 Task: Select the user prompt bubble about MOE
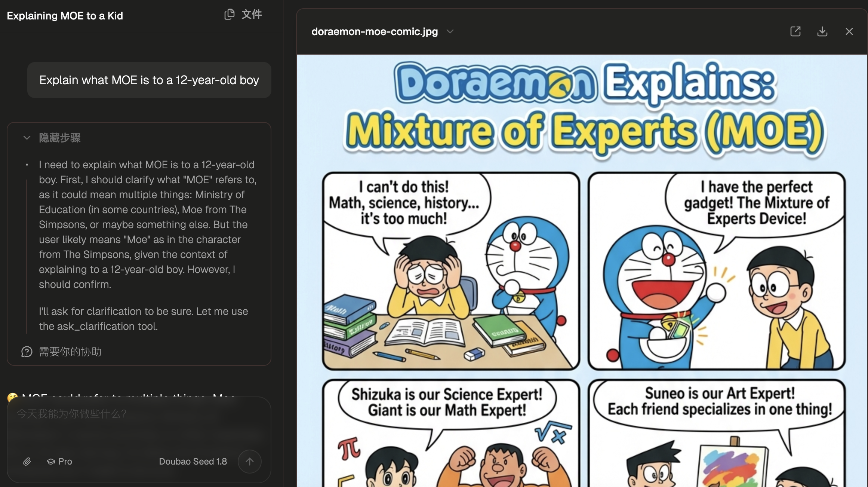tap(149, 80)
